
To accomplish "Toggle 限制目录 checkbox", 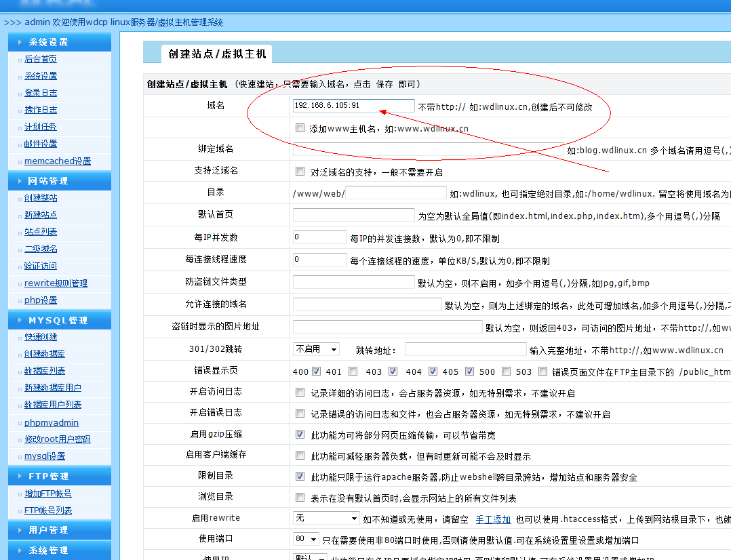I will click(x=300, y=477).
